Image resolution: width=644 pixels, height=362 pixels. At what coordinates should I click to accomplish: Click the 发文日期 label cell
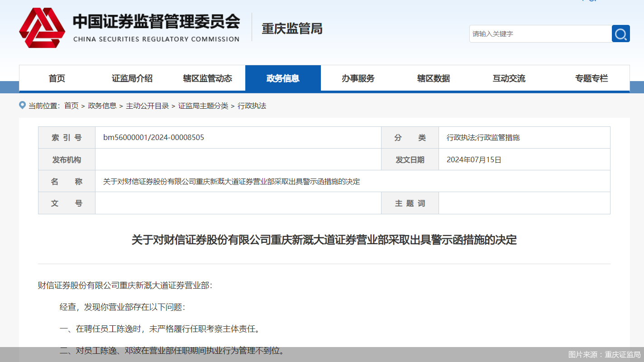coord(410,159)
